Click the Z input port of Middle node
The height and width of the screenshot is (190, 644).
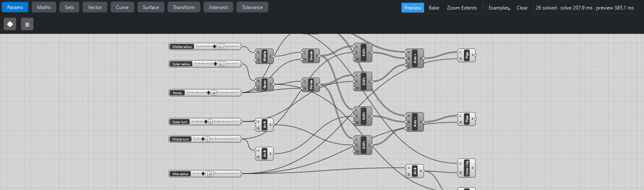pos(256,60)
